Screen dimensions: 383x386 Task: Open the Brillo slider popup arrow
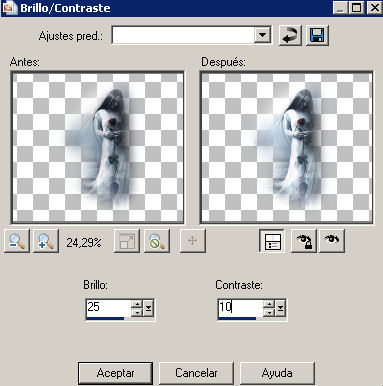pos(148,308)
